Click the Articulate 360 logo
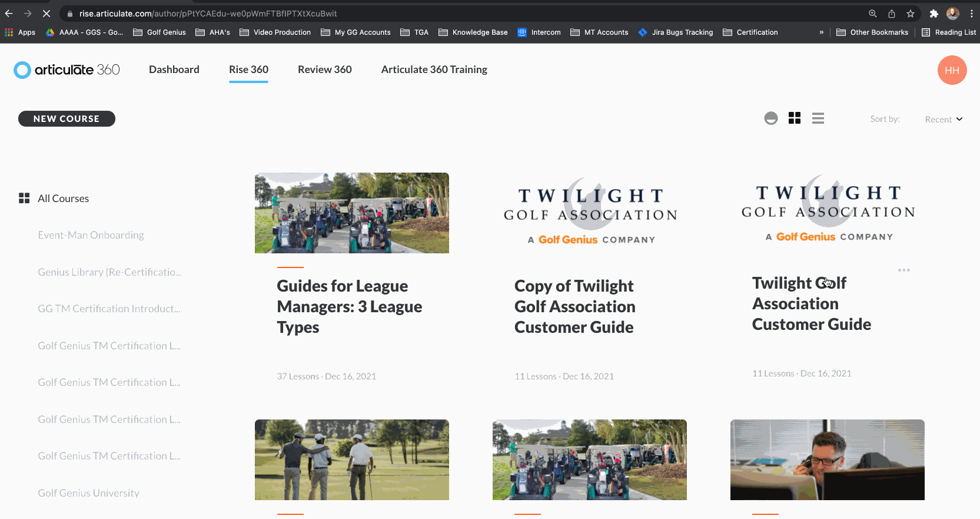Image resolution: width=980 pixels, height=519 pixels. (67, 70)
